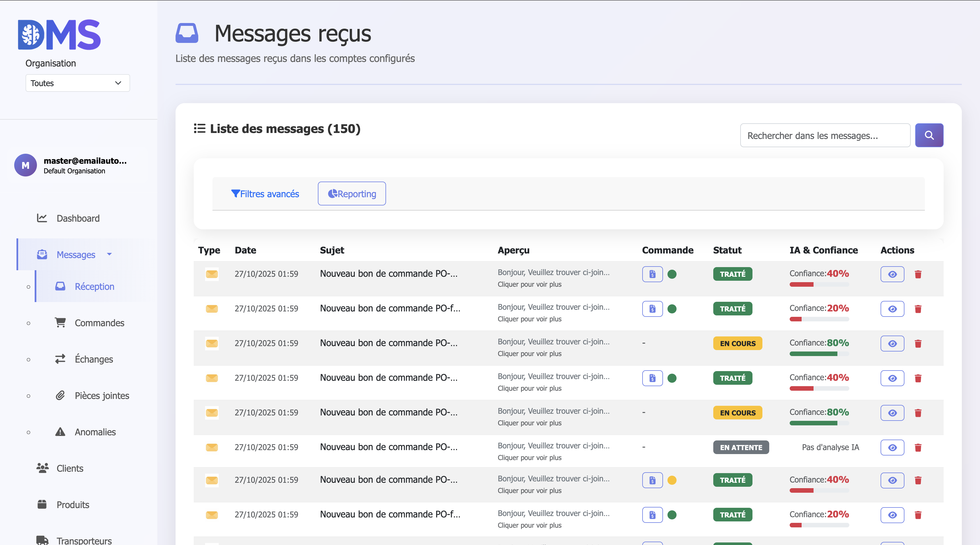Click the trash icon on EN ATTENTE row
Screen dimensions: 980x545
coord(918,448)
